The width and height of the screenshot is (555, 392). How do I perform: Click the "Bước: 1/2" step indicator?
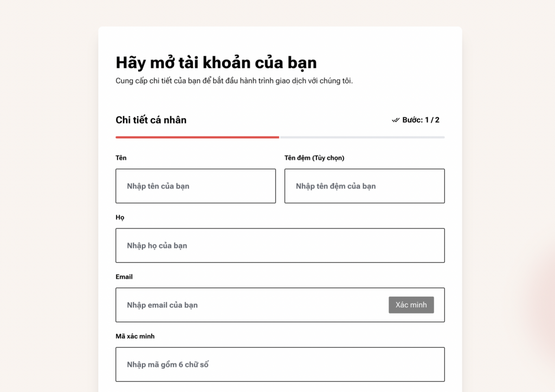click(420, 120)
